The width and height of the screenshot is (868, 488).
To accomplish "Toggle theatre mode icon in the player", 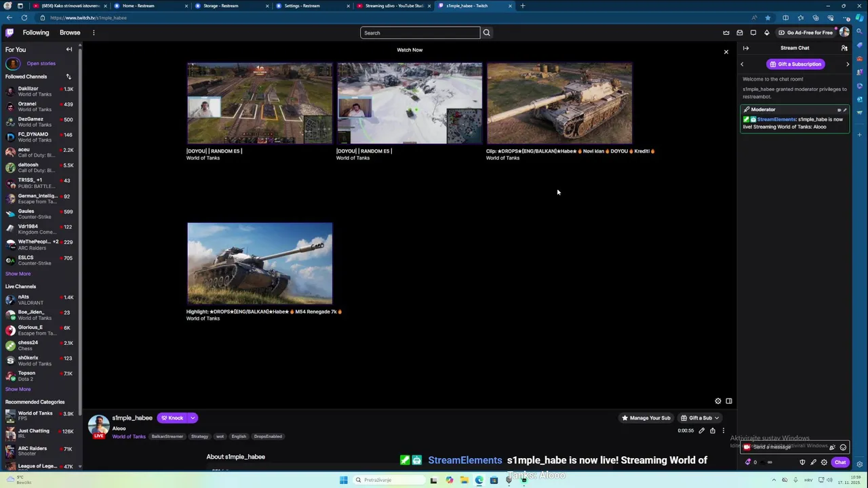I will pyautogui.click(x=729, y=401).
